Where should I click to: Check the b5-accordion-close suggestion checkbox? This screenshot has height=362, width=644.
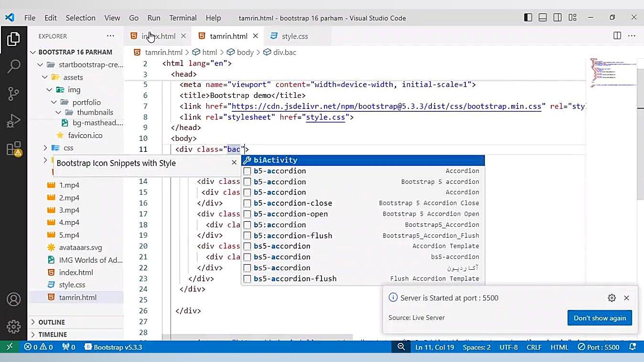247,203
